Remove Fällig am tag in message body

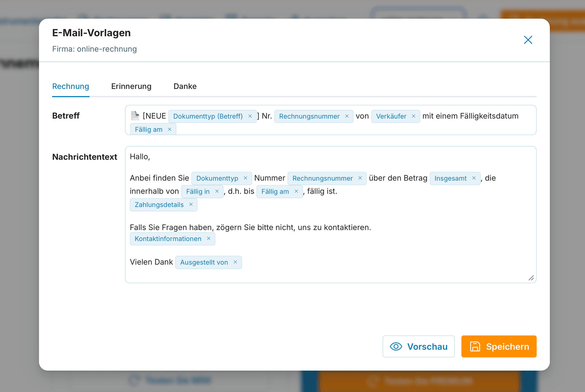pos(296,191)
